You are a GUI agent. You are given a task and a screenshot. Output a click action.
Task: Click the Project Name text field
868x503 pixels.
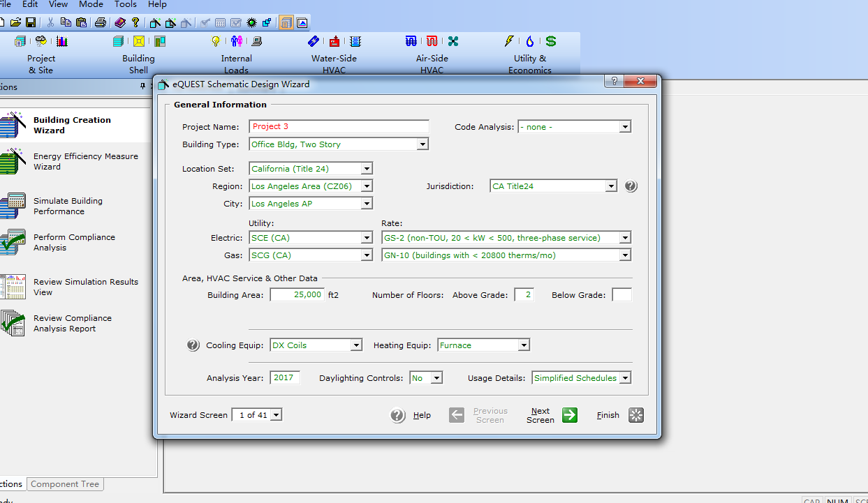point(339,127)
